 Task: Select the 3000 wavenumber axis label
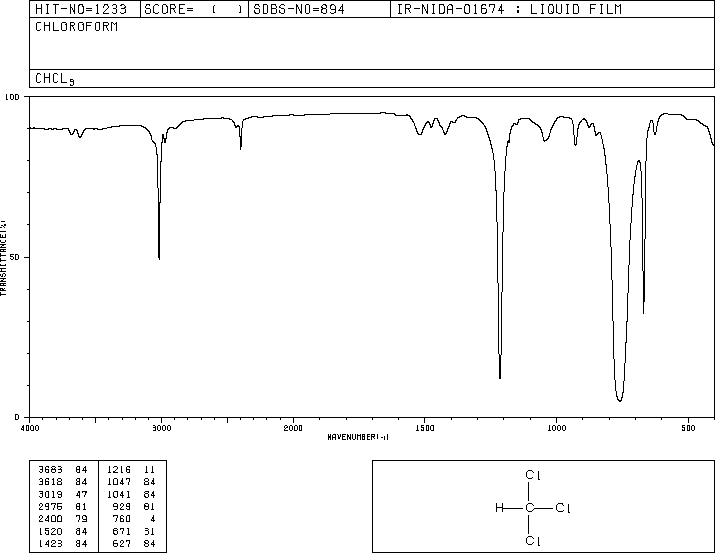click(x=162, y=428)
